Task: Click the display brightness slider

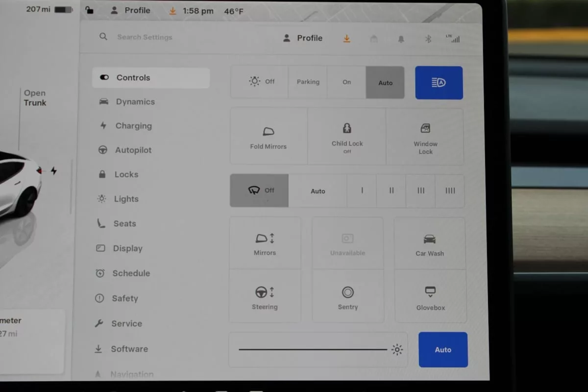Action: [313, 349]
